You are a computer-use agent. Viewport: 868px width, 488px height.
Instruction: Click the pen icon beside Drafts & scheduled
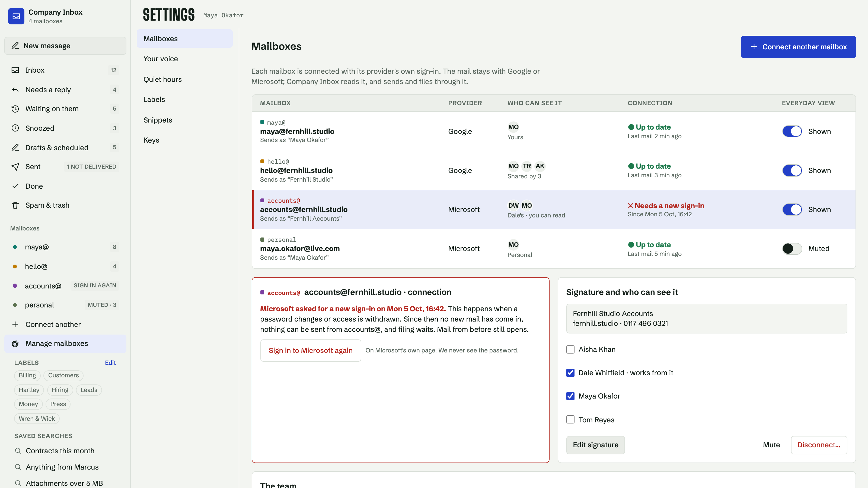[15, 147]
